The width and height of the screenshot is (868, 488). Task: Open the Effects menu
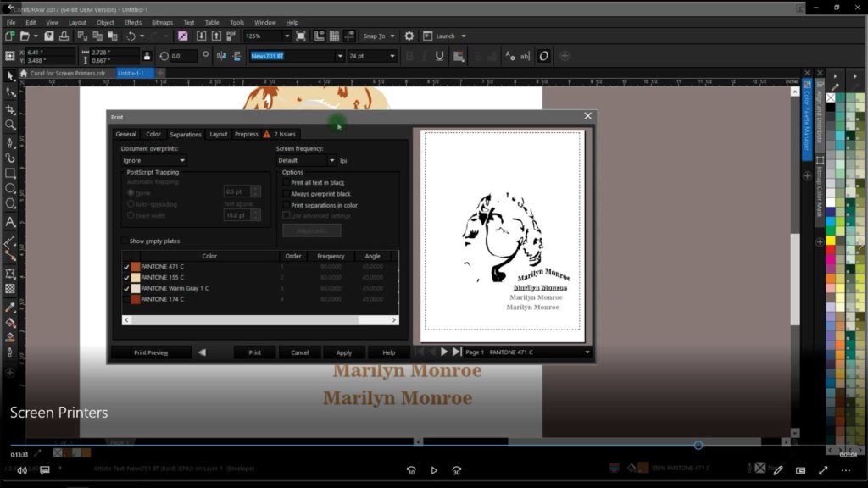click(x=133, y=23)
